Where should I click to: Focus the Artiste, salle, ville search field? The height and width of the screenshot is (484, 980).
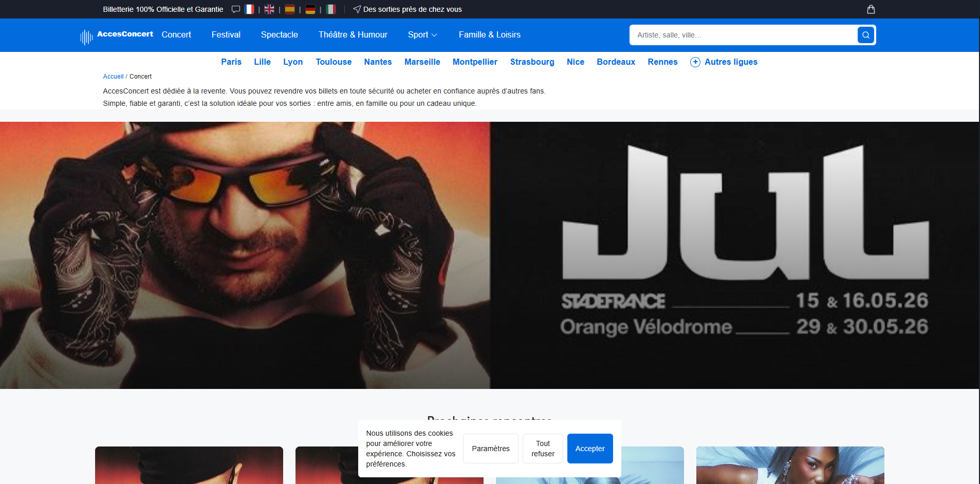[743, 35]
